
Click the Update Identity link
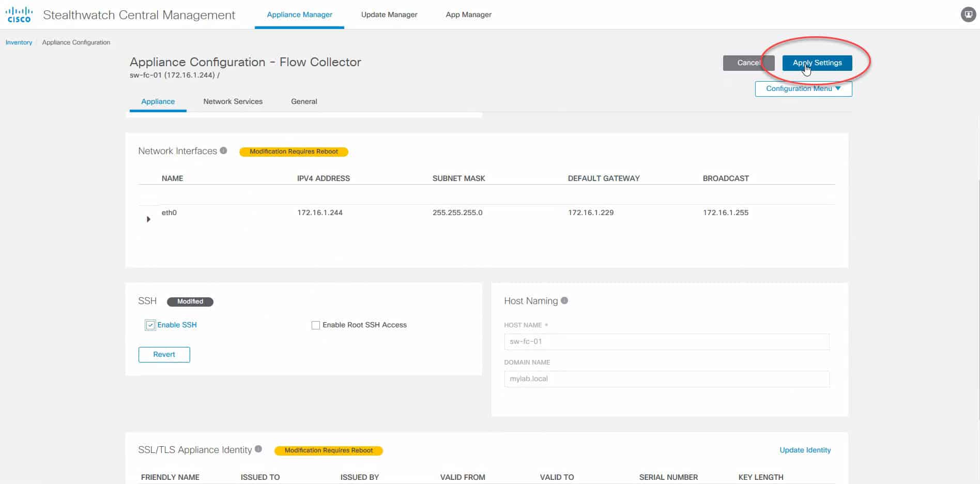805,450
